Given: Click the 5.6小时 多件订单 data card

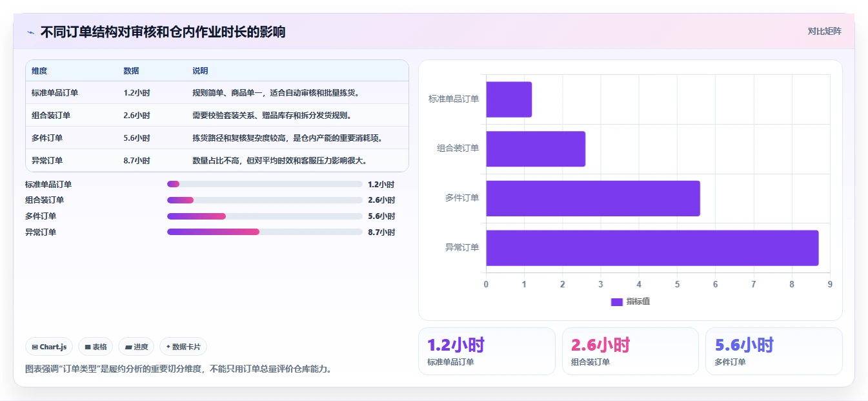Looking at the screenshot, I should click(x=774, y=351).
